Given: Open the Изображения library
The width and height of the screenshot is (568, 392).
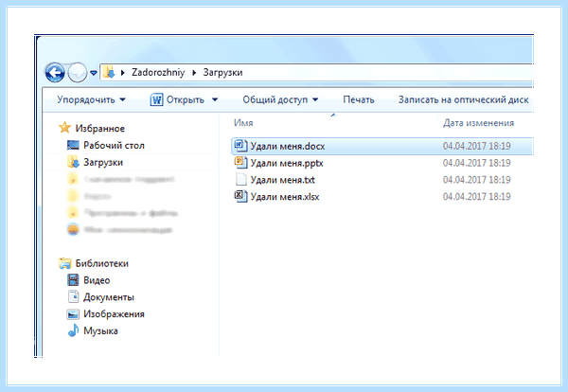Looking at the screenshot, I should [114, 314].
